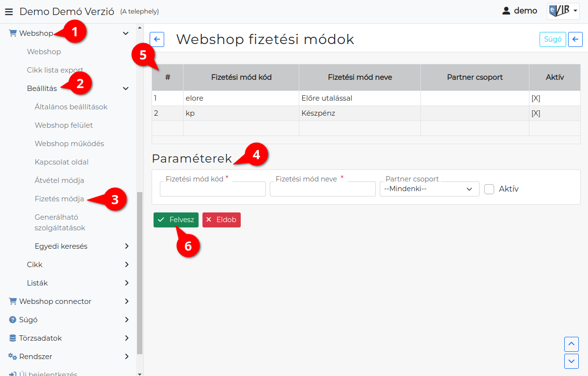
Task: Open the Webshop submenu item
Action: tap(44, 52)
